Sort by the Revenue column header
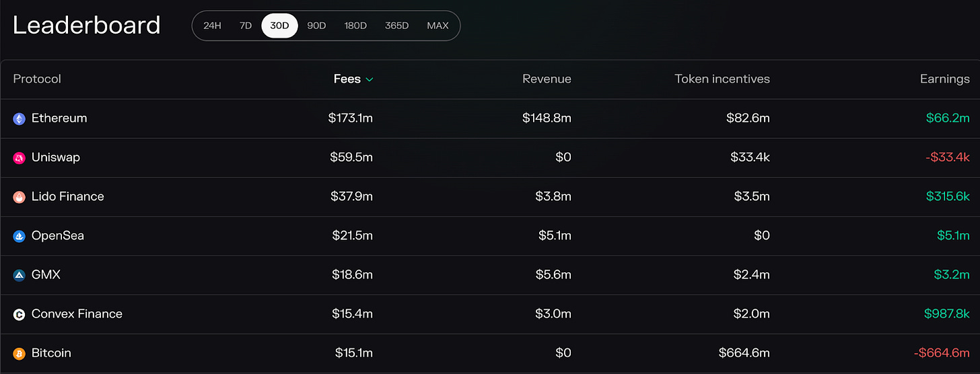The height and width of the screenshot is (374, 980). point(547,79)
